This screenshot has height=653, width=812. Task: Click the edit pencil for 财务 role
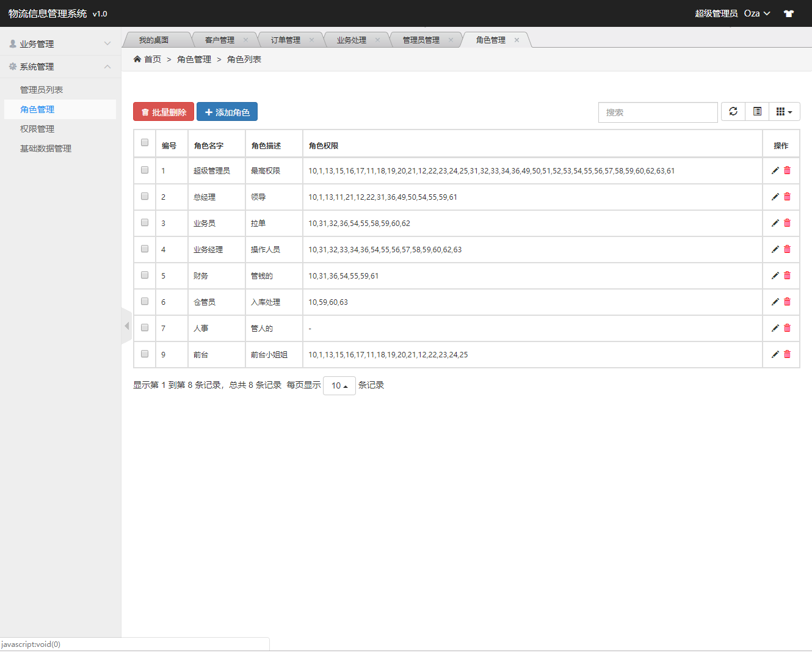775,275
